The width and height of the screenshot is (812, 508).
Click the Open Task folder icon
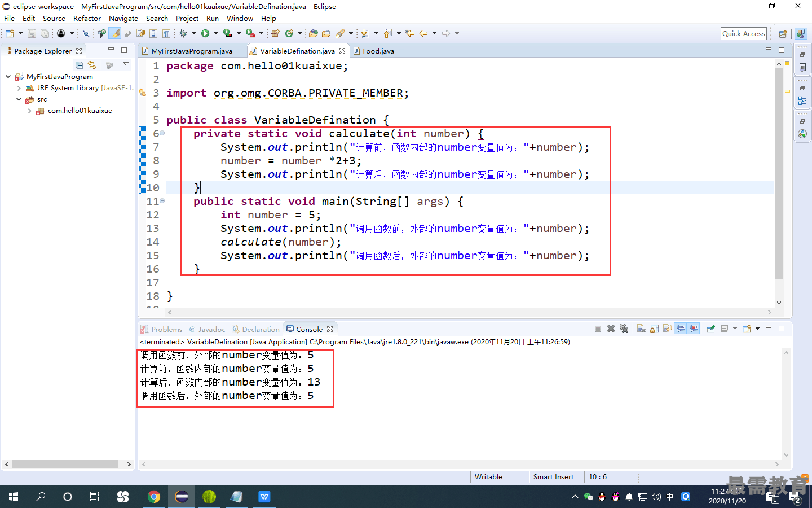[x=326, y=34]
